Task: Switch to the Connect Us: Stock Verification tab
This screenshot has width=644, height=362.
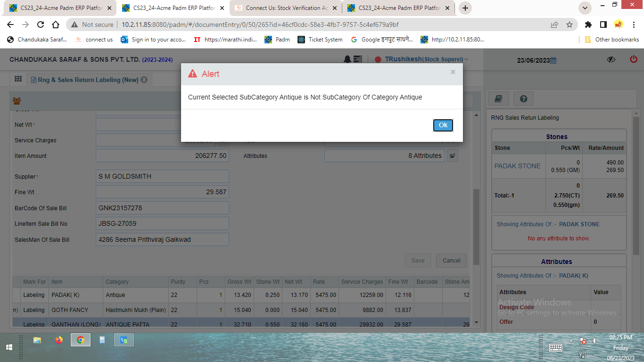Action: coord(286,8)
